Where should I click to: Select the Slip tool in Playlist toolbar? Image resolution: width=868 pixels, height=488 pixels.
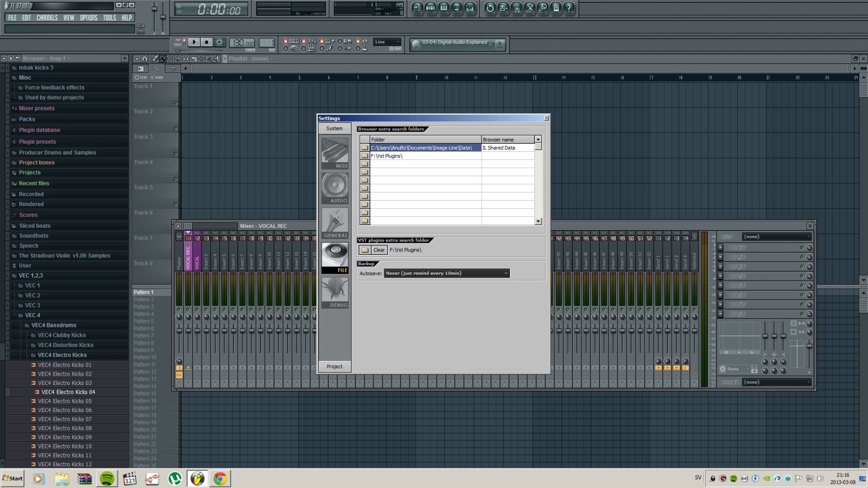pos(186,59)
